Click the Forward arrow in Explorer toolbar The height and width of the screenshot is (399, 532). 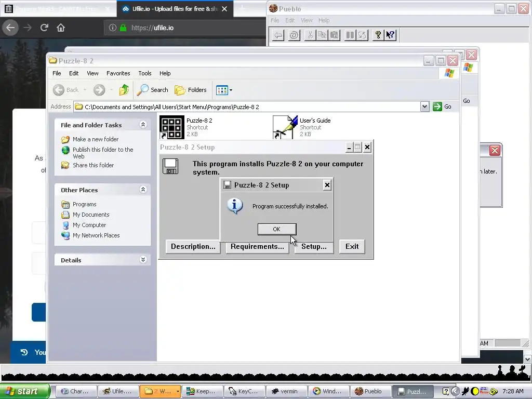coord(99,90)
